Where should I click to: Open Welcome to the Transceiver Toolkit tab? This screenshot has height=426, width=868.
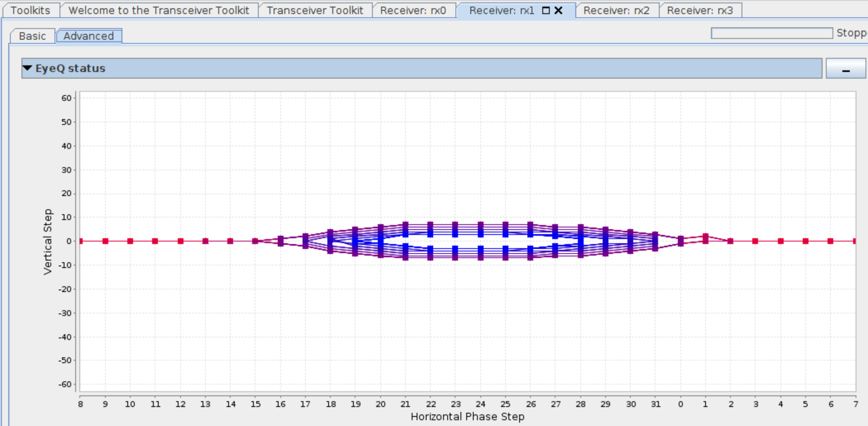(x=159, y=10)
